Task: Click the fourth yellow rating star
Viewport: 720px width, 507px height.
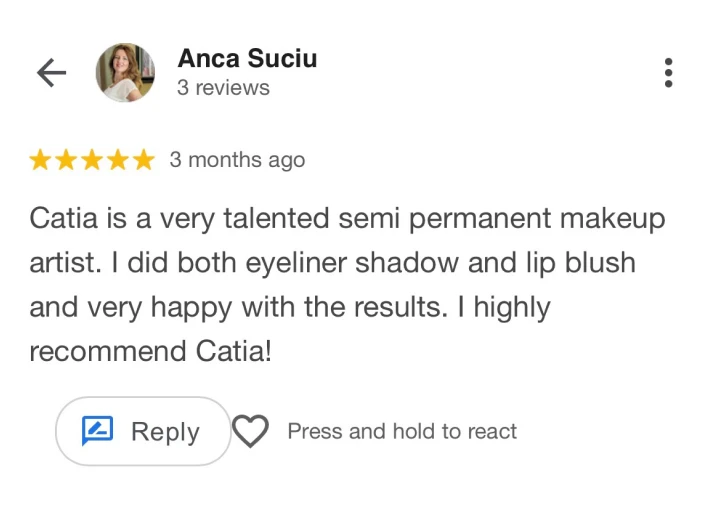Action: pyautogui.click(x=119, y=160)
